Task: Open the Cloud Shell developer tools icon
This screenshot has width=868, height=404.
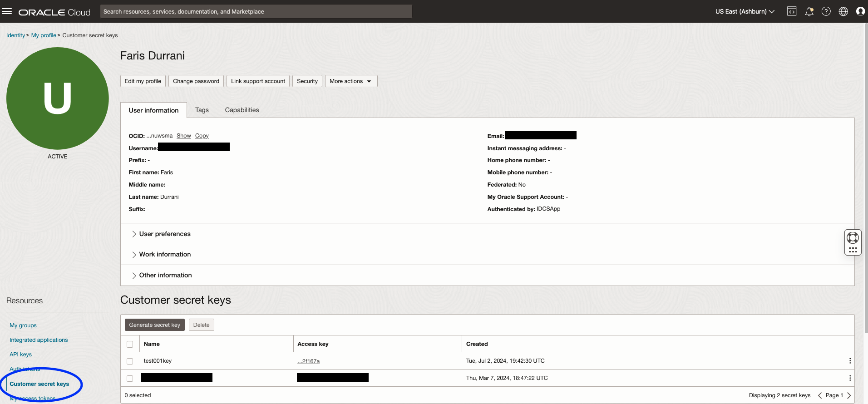Action: pos(792,11)
